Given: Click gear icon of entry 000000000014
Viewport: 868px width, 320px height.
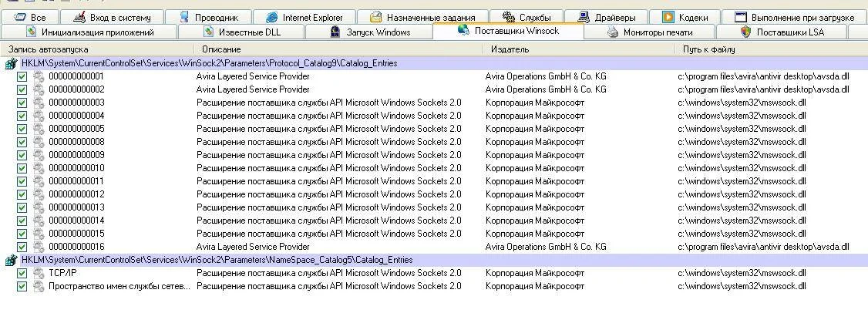Looking at the screenshot, I should pyautogui.click(x=39, y=221).
